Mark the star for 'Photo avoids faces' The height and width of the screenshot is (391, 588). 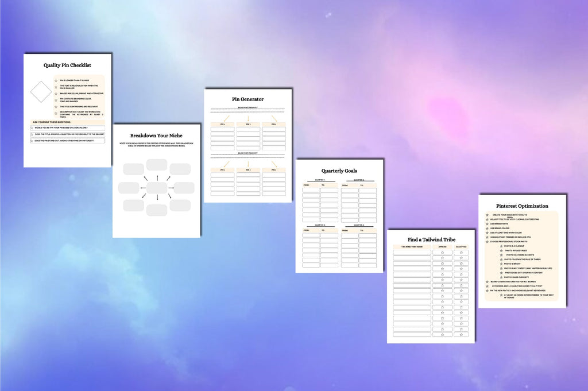coord(501,250)
